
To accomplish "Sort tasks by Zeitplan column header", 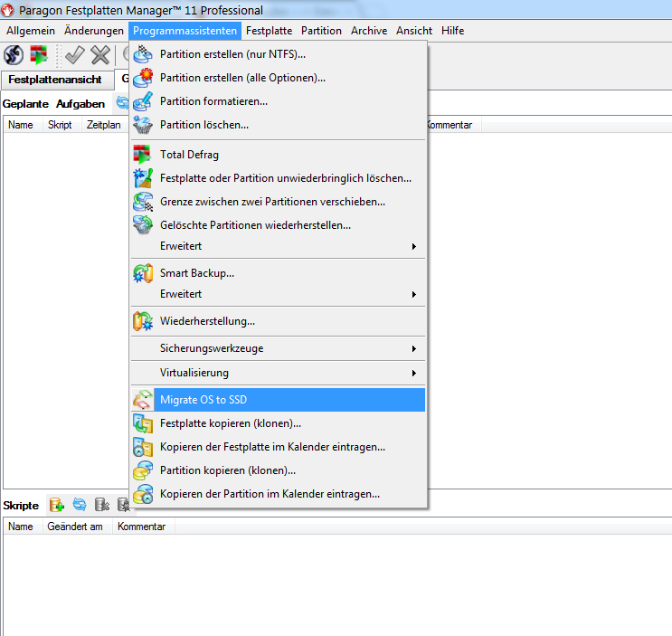I will (105, 125).
